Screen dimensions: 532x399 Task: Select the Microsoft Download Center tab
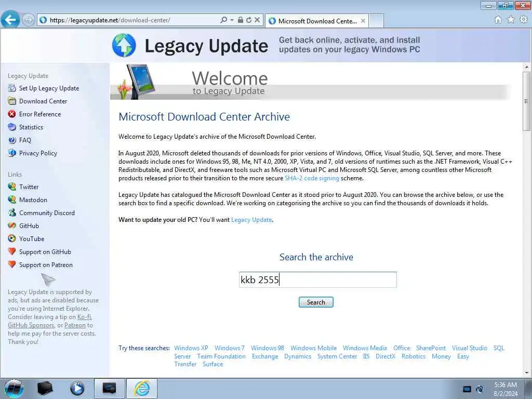tap(317, 21)
